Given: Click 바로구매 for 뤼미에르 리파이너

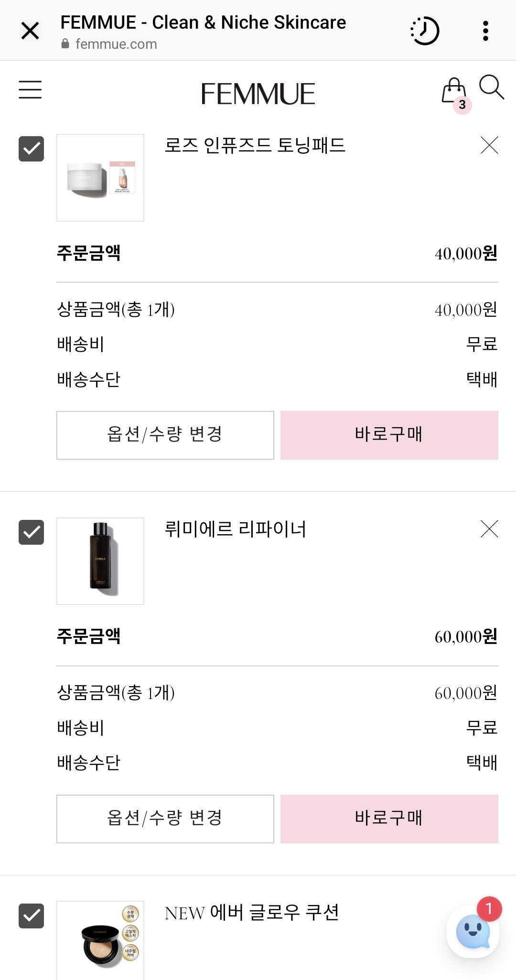Looking at the screenshot, I should (x=389, y=819).
